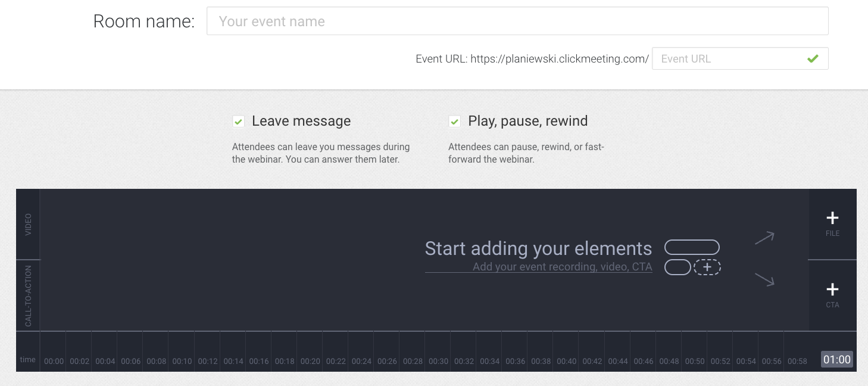
Task: Click the Start adding your elements heading
Action: coord(538,248)
